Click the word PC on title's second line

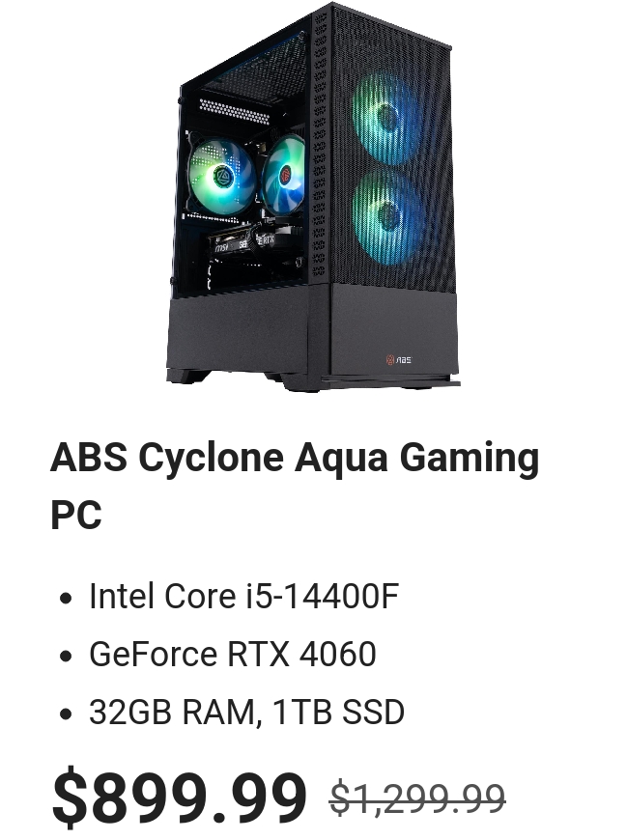[x=76, y=515]
